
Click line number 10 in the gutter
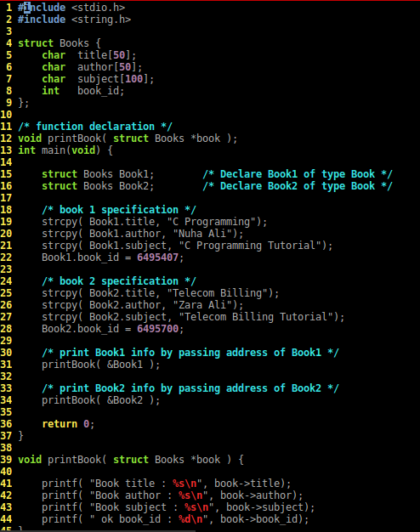coord(6,115)
